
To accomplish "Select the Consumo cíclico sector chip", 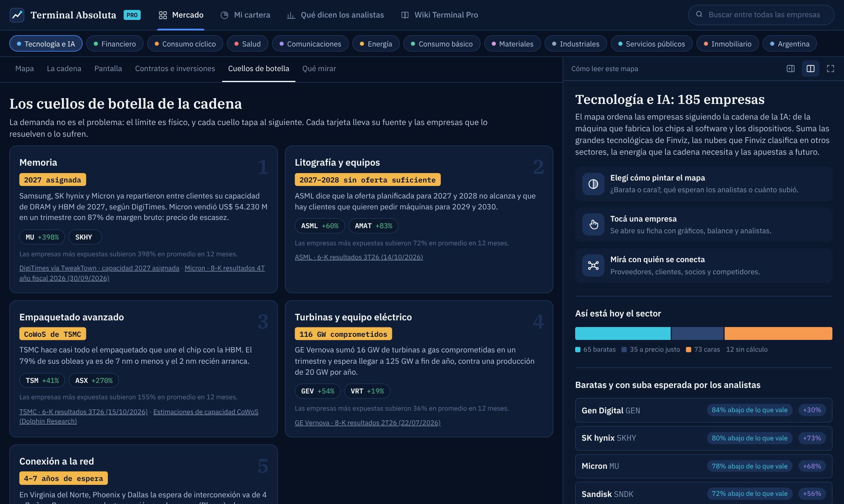I will click(185, 43).
